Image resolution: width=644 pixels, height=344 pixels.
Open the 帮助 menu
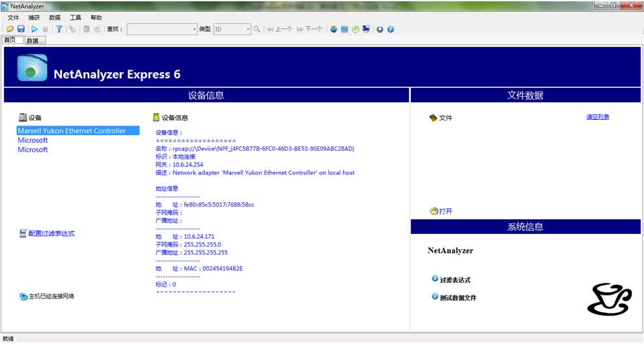point(96,18)
